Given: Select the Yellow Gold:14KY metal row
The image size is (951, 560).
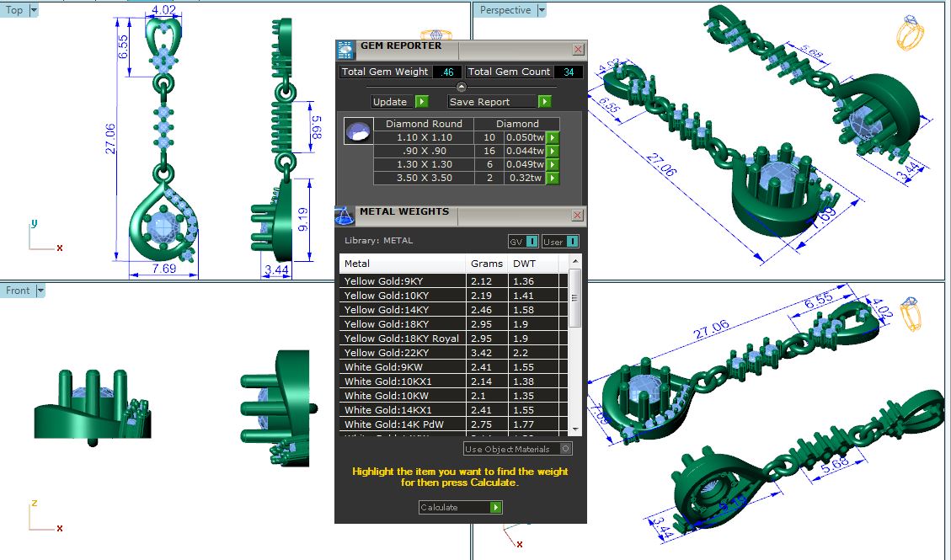Looking at the screenshot, I should pyautogui.click(x=403, y=310).
